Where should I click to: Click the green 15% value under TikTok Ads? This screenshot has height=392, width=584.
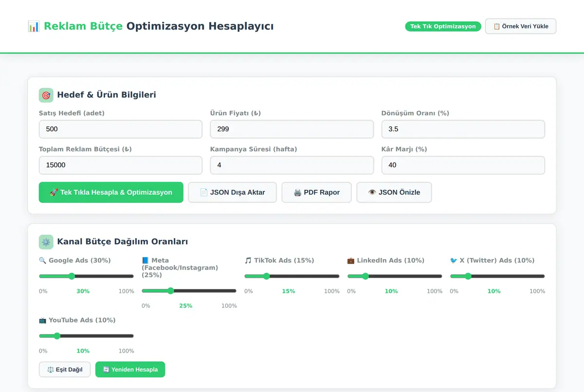pos(289,291)
